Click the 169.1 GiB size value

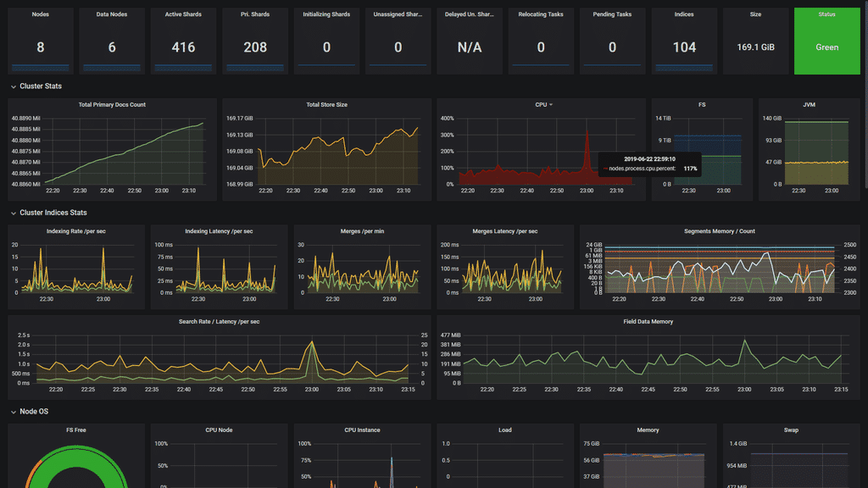[x=755, y=47]
